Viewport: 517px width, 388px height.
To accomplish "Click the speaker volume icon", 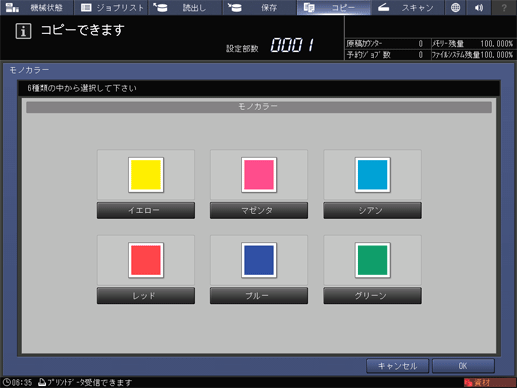I will click(x=479, y=7).
